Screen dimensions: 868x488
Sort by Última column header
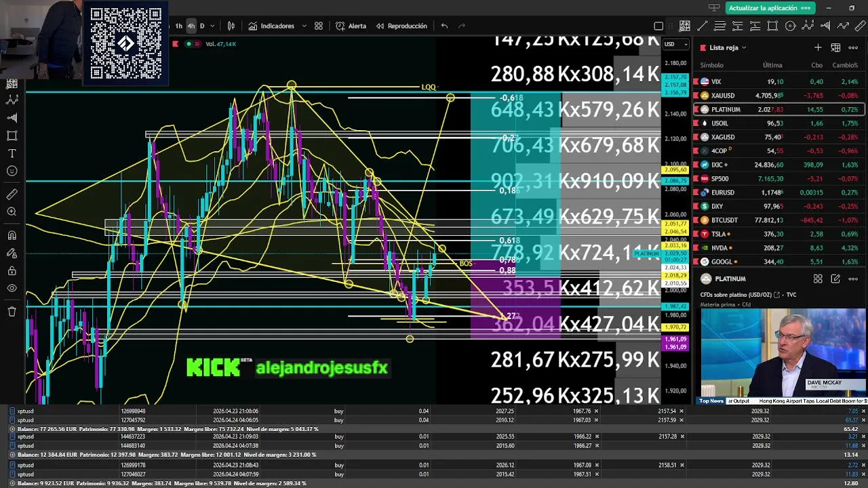[772, 65]
